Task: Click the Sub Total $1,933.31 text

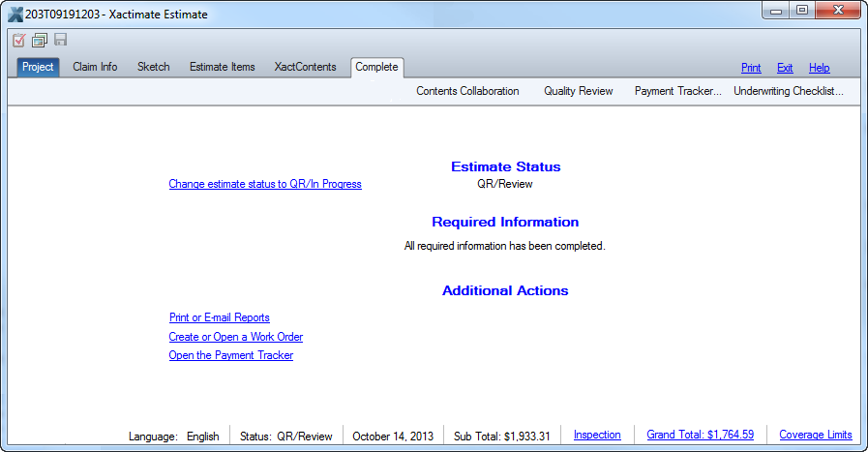Action: (502, 437)
